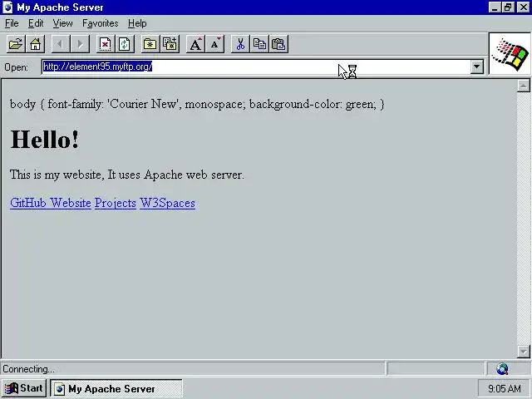This screenshot has height=399, width=532.
Task: Refresh the page with the Refresh icon
Action: pos(125,44)
